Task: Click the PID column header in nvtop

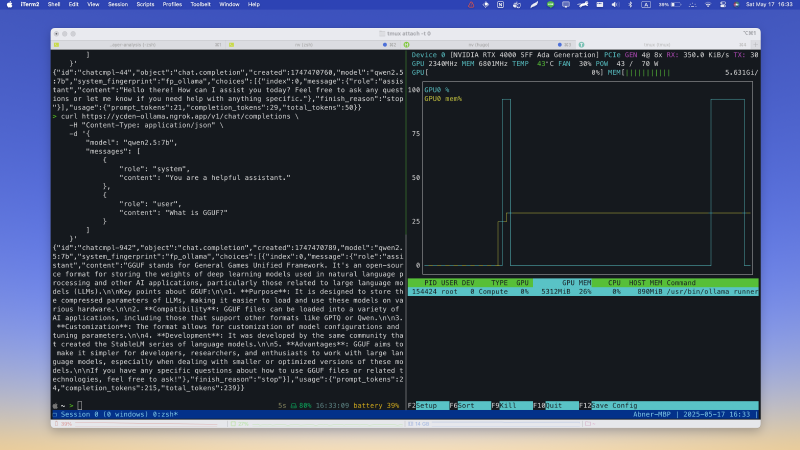Action: [x=430, y=283]
